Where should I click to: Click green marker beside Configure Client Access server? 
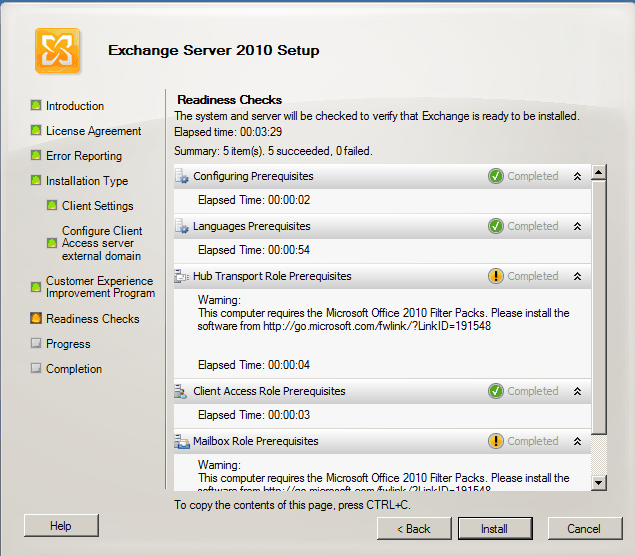coord(52,243)
